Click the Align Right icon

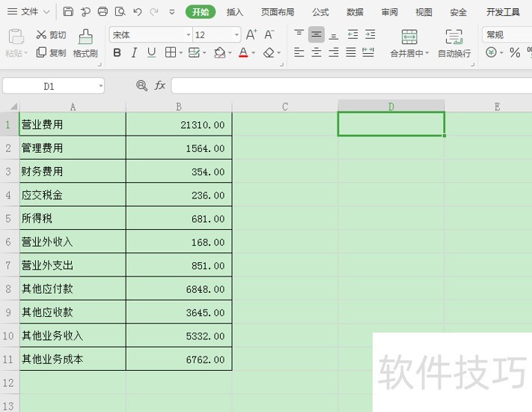point(334,52)
